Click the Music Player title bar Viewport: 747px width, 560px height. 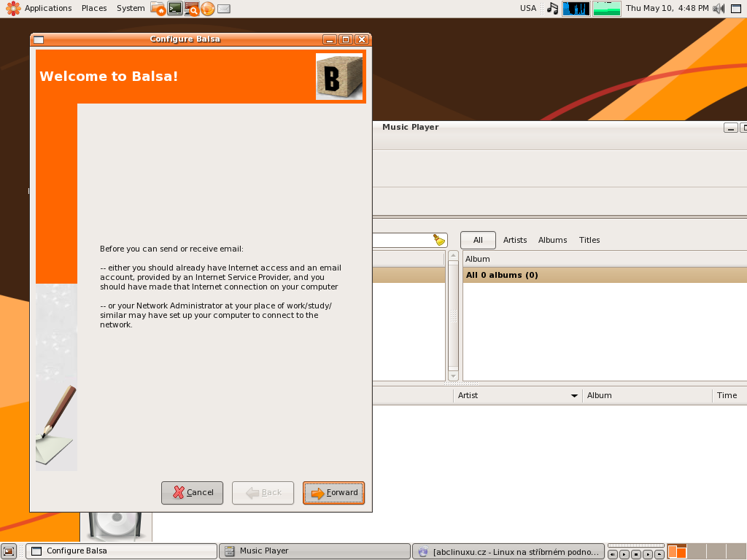[548, 127]
